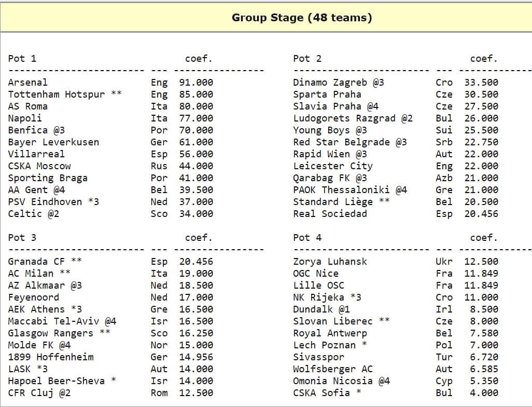This screenshot has height=407, width=532.
Task: Click the Pot 3 heading
Action: [x=22, y=238]
